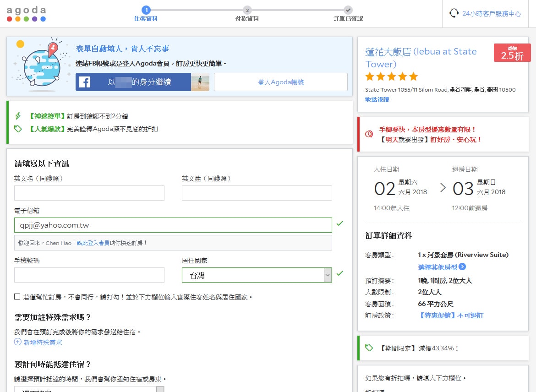Screen dimensions: 536x392
Task: Click the 請填寫以下資訊 heading
Action: click(42, 163)
